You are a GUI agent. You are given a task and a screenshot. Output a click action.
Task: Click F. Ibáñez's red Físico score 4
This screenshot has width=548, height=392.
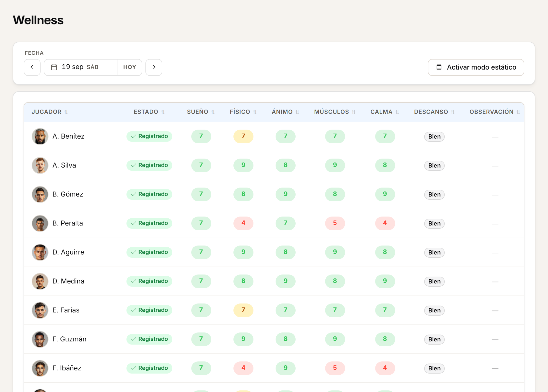coord(243,368)
